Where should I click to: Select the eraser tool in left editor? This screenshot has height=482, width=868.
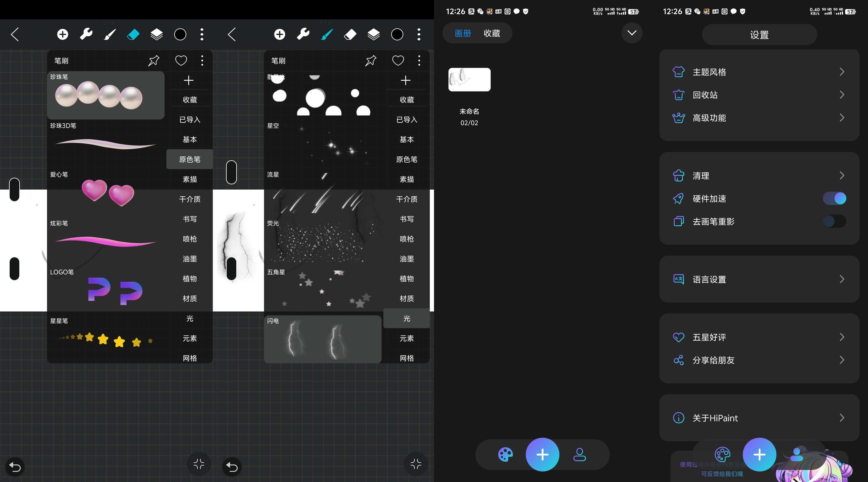pyautogui.click(x=133, y=35)
